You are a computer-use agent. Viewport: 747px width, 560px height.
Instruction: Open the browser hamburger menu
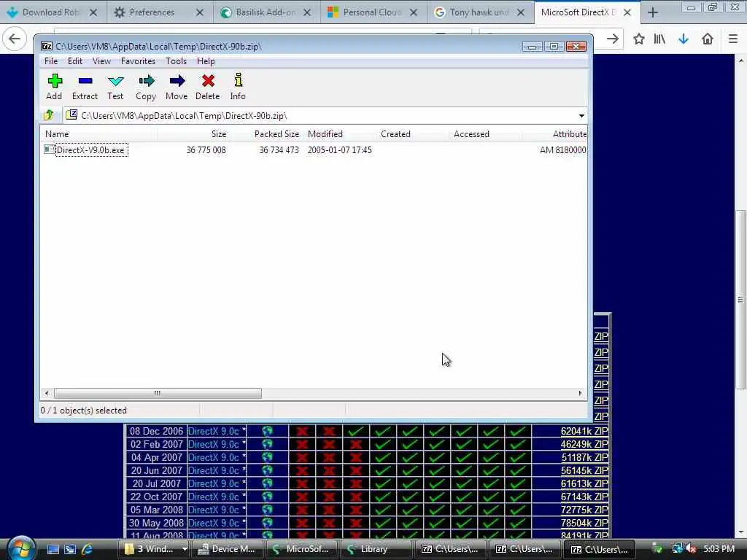733,39
